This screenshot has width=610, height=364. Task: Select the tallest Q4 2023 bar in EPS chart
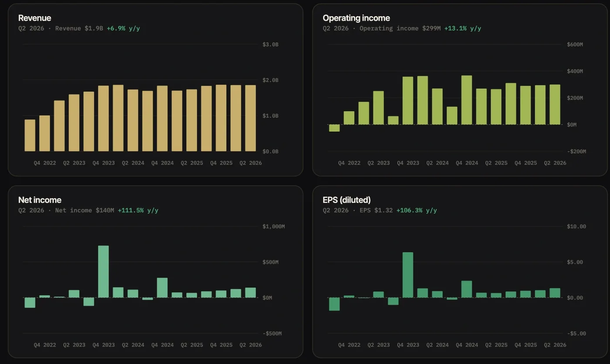point(408,275)
